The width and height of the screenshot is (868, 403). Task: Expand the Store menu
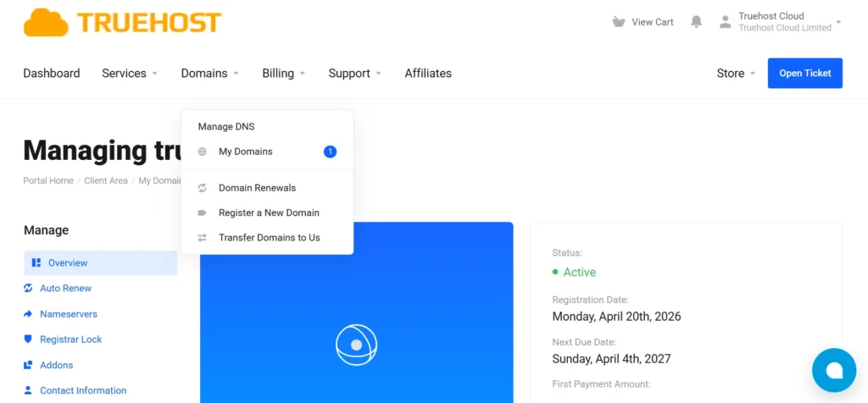coord(737,73)
